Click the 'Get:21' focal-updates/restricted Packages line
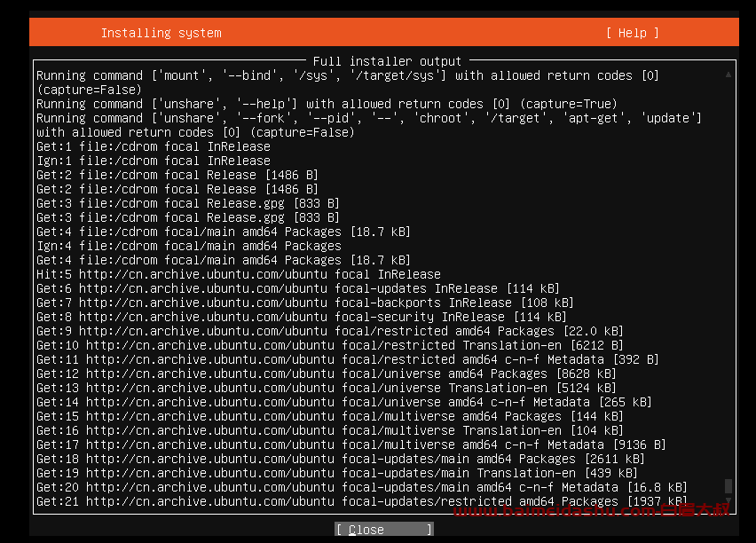The image size is (756, 543). click(362, 501)
